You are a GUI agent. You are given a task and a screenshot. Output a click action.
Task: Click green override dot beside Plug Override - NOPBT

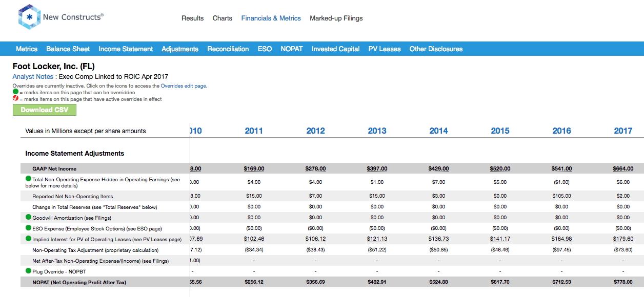[29, 271]
